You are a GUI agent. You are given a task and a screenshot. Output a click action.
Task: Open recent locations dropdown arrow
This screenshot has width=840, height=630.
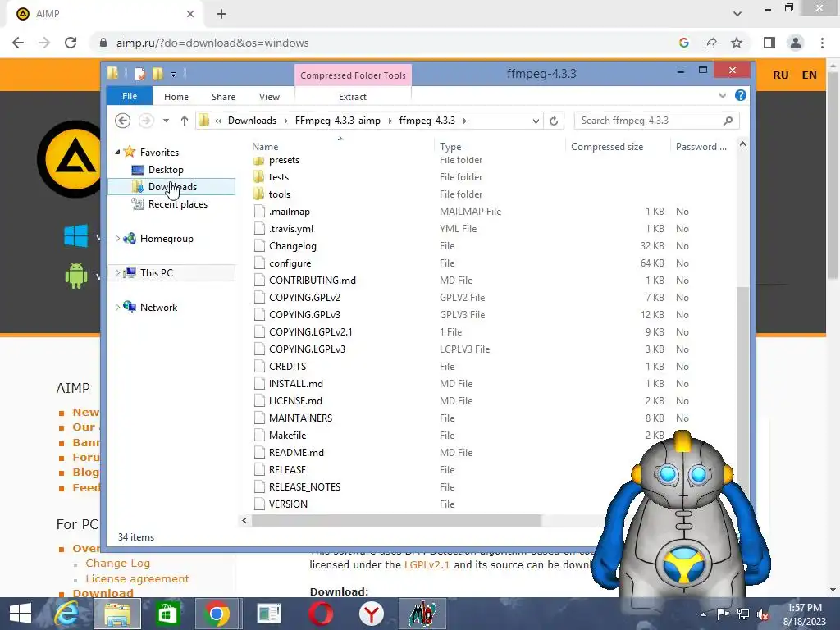coord(166,121)
